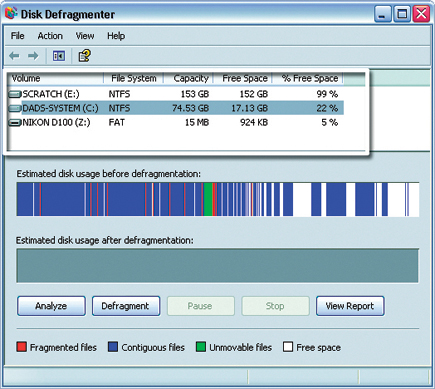Click the 17.13 GB free space value
The width and height of the screenshot is (435, 389).
point(250,108)
